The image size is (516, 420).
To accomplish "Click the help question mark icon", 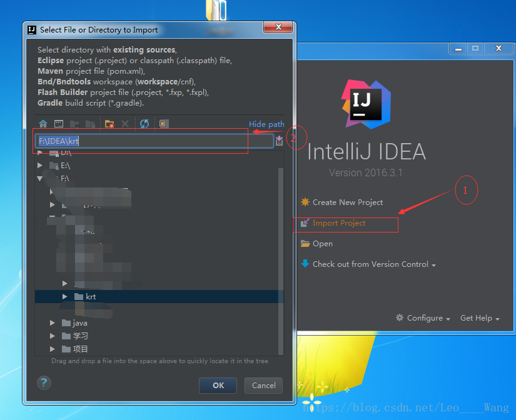I will [x=44, y=383].
